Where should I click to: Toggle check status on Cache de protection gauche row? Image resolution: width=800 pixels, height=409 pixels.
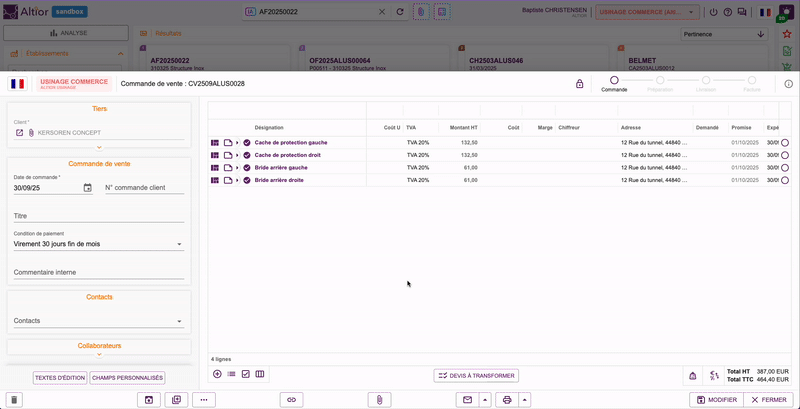(x=247, y=143)
